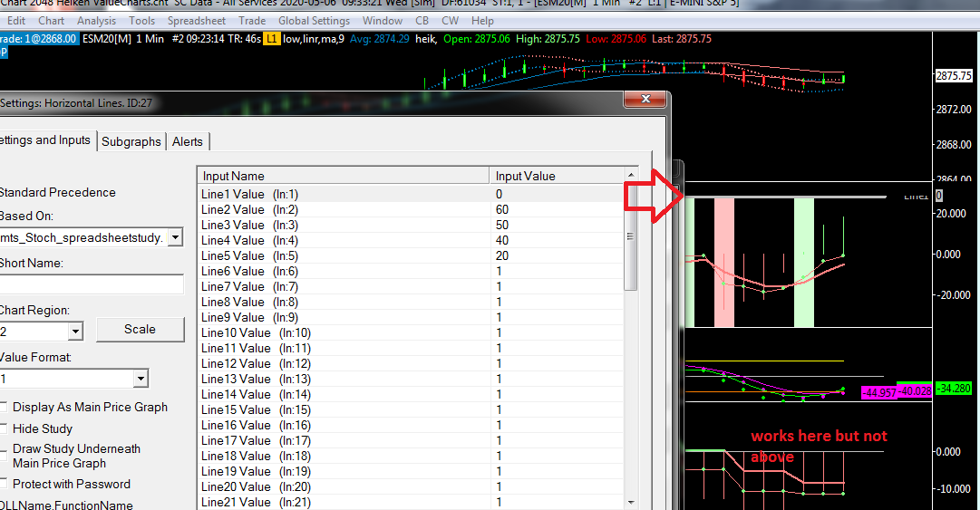Open the Help menu
The image size is (980, 510).
tap(482, 21)
